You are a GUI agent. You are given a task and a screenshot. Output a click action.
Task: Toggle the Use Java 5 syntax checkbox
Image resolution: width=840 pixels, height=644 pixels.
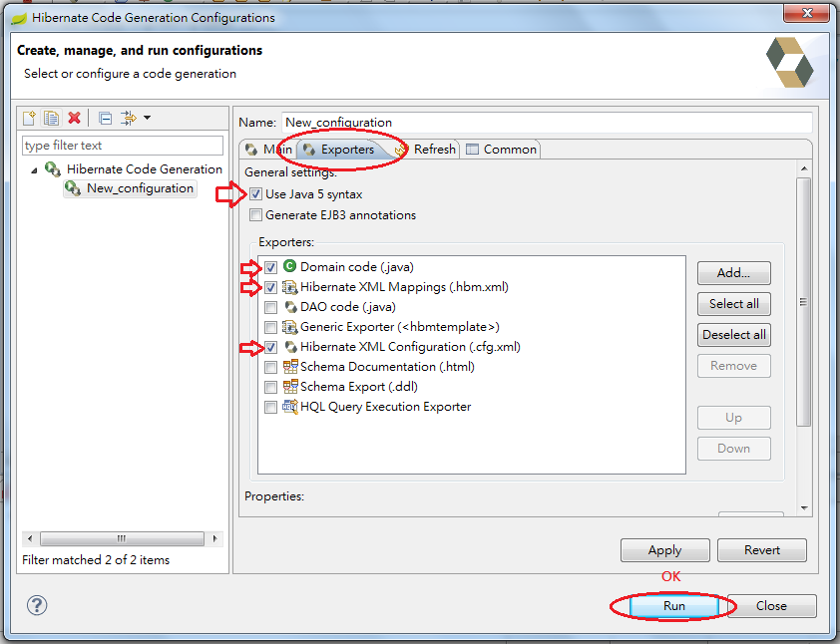tap(255, 194)
